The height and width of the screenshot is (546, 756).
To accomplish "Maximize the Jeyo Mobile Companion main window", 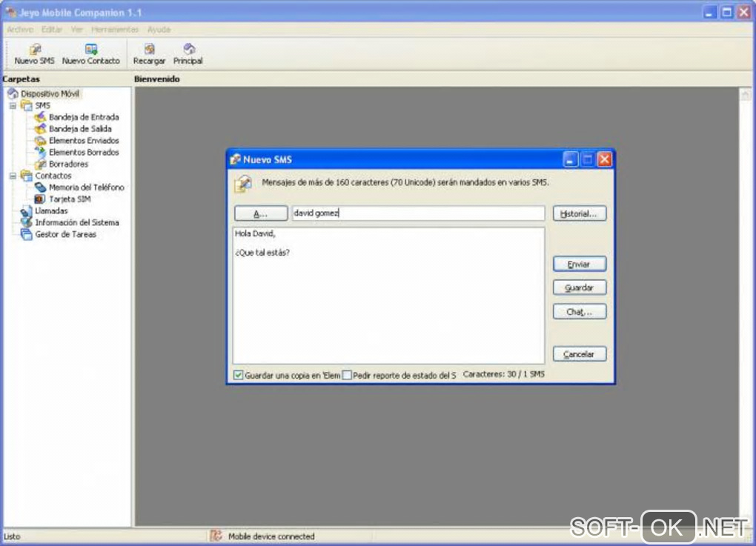I will [x=726, y=12].
